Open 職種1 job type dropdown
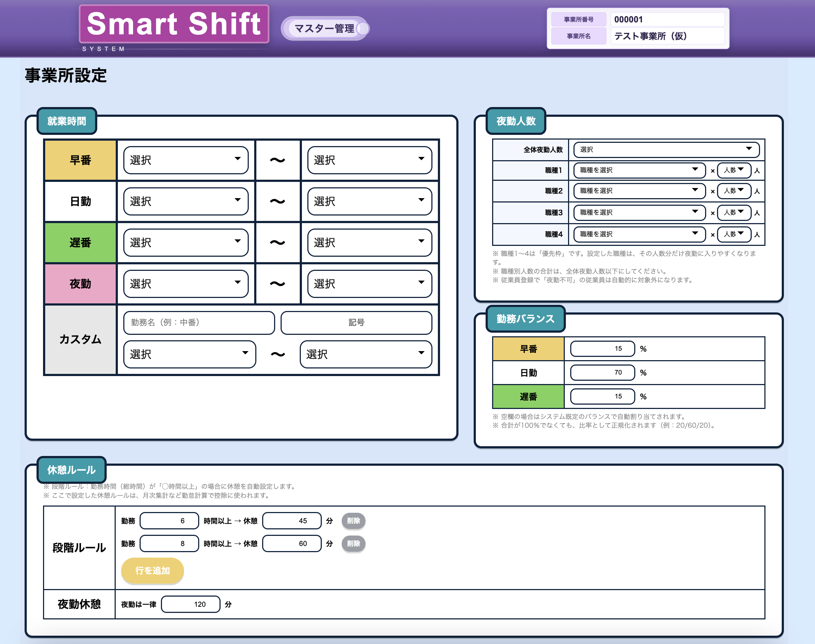The width and height of the screenshot is (815, 644). [639, 170]
